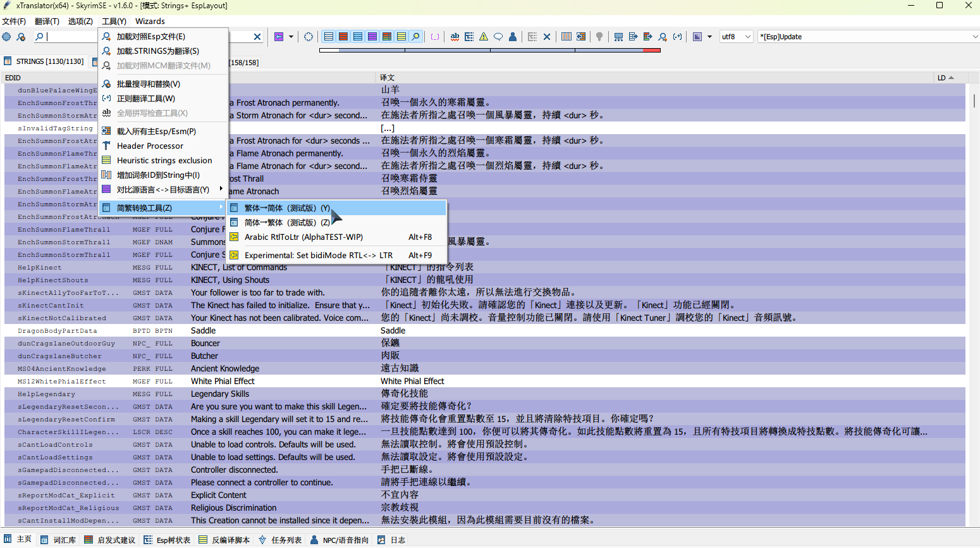
Task: Open the 文件(F) menu
Action: coord(14,22)
